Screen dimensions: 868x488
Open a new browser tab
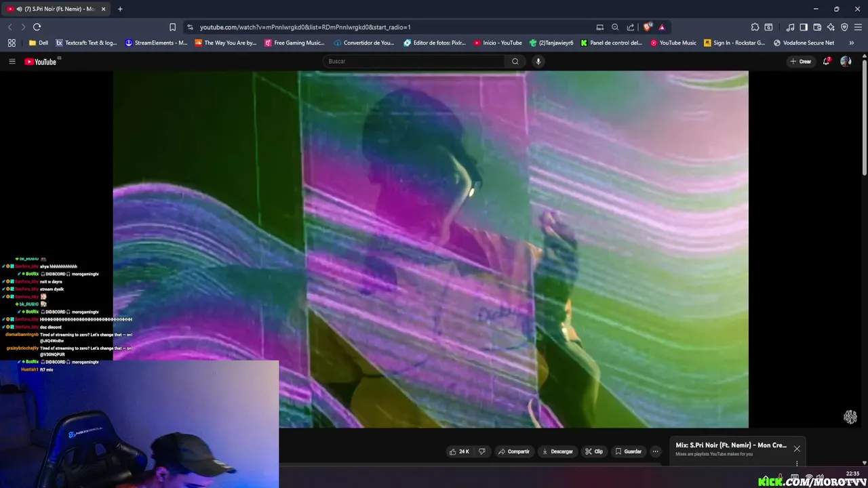click(x=120, y=9)
